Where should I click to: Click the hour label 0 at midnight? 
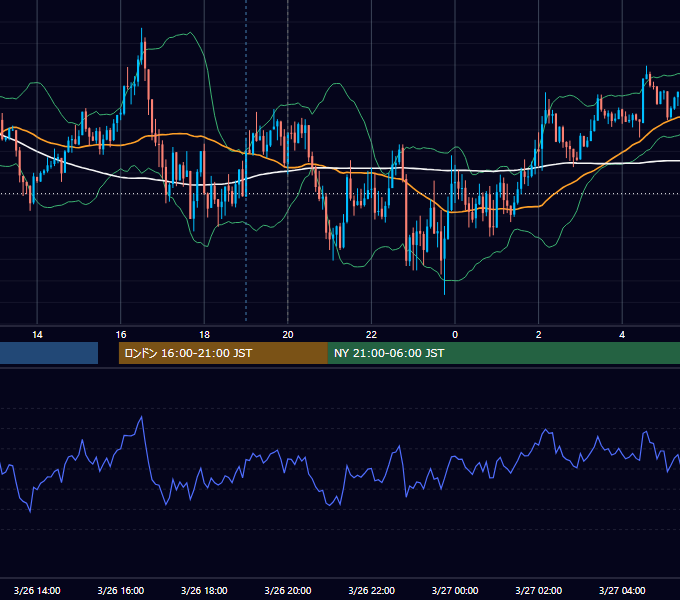pyautogui.click(x=455, y=335)
